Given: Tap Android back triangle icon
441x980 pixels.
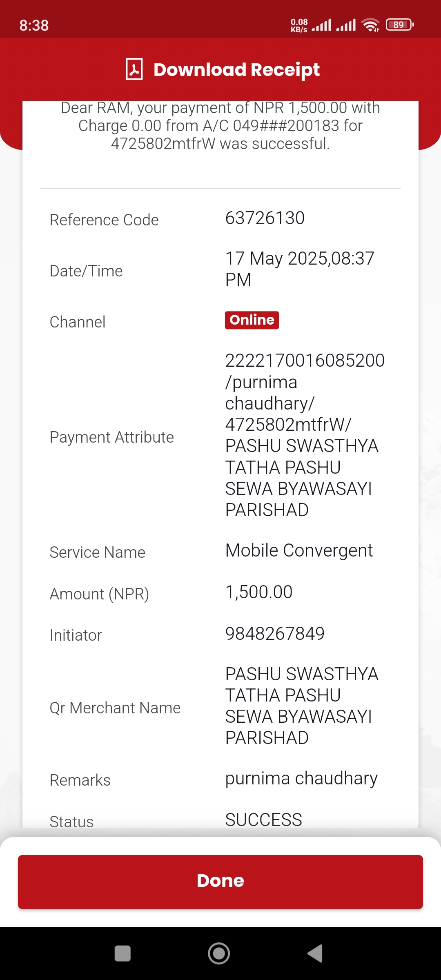Looking at the screenshot, I should pos(315,953).
